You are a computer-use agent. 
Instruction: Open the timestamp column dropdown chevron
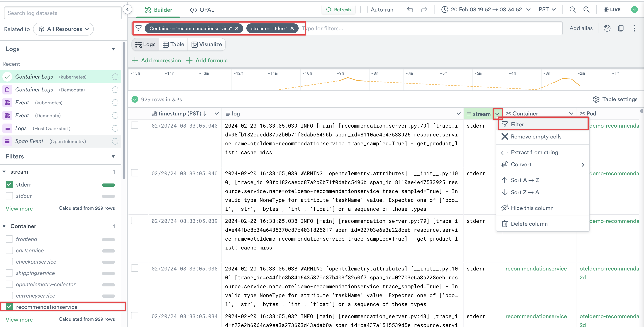pyautogui.click(x=217, y=114)
